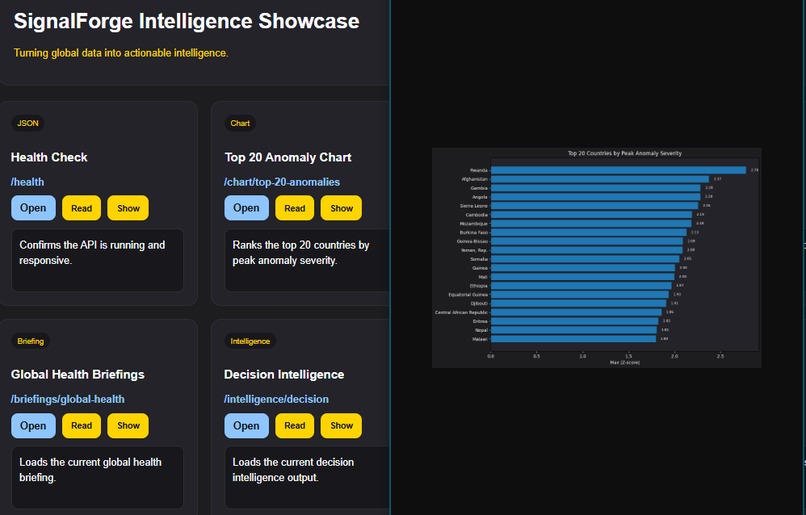This screenshot has width=806, height=515.
Task: Click the Afghanistan bar in the chart
Action: (x=600, y=179)
